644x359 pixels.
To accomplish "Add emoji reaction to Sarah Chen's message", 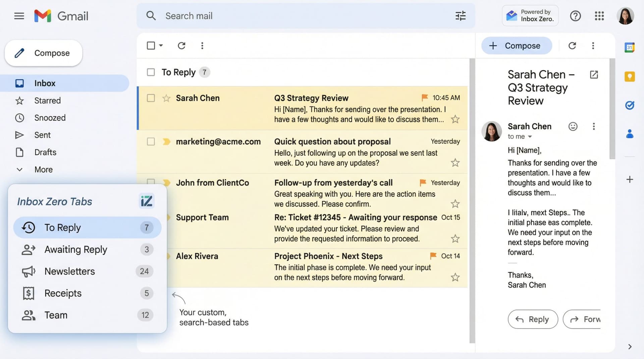I will point(573,126).
